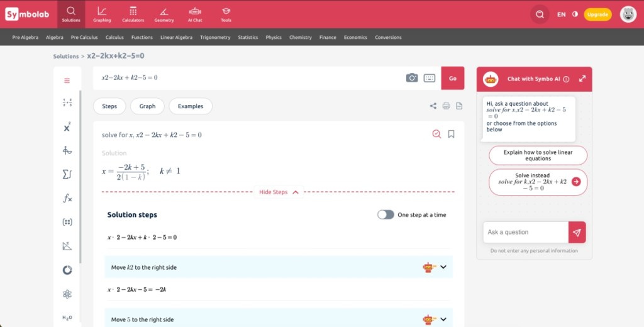Select the x squared algebra sidebar icon
Image resolution: width=644 pixels, height=327 pixels.
point(67,127)
